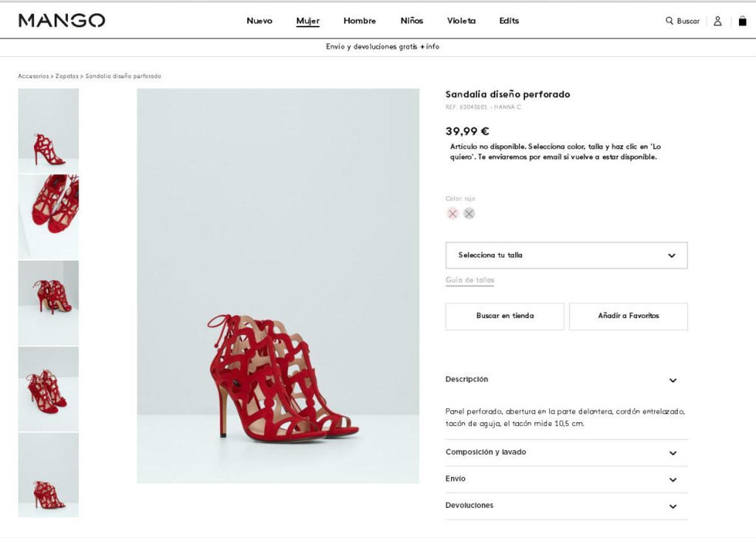Expand the Devoluciones section
This screenshot has width=756, height=538.
tap(566, 505)
